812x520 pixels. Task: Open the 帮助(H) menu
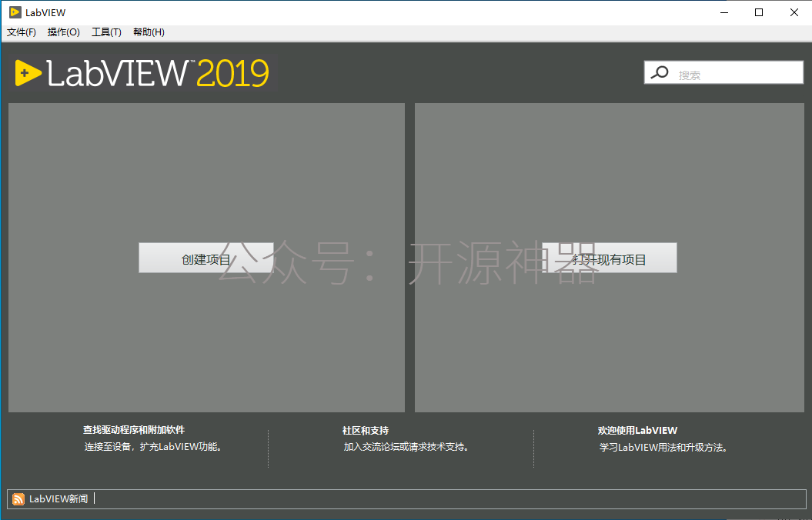click(149, 32)
